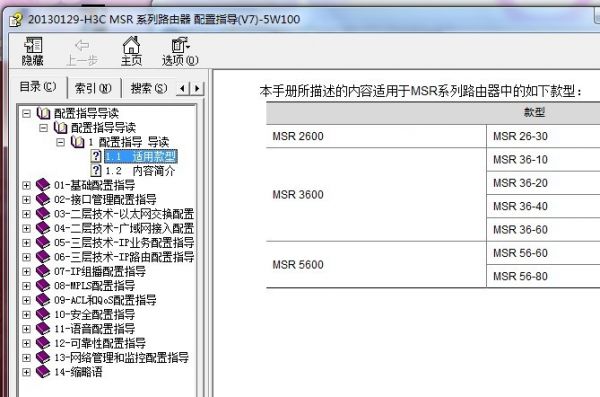Open the 1.2 内容简介 topic
The width and height of the screenshot is (600, 397).
click(x=140, y=171)
